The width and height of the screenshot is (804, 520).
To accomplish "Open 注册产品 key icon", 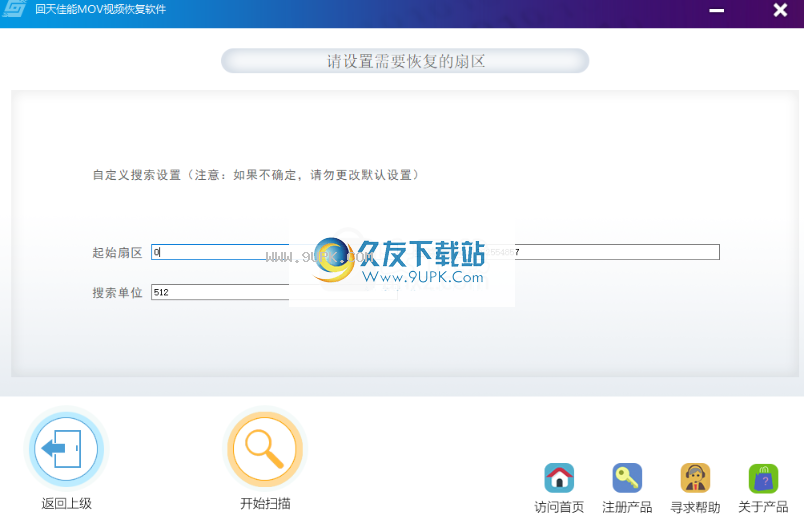I will [x=627, y=477].
